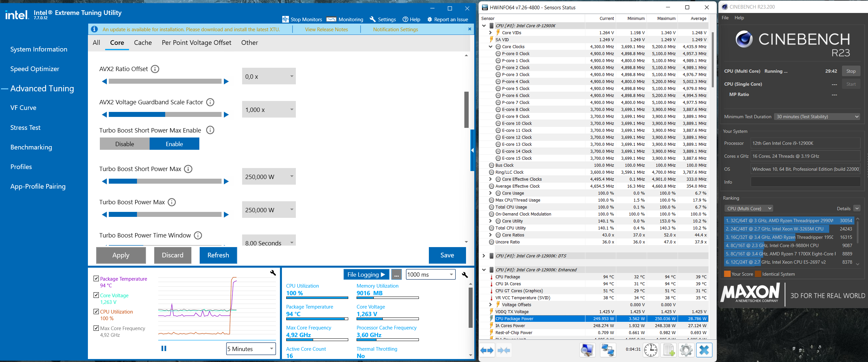Toggle the Core Voltage graph checkbox
Screen dimensions: 868x362
pos(96,295)
